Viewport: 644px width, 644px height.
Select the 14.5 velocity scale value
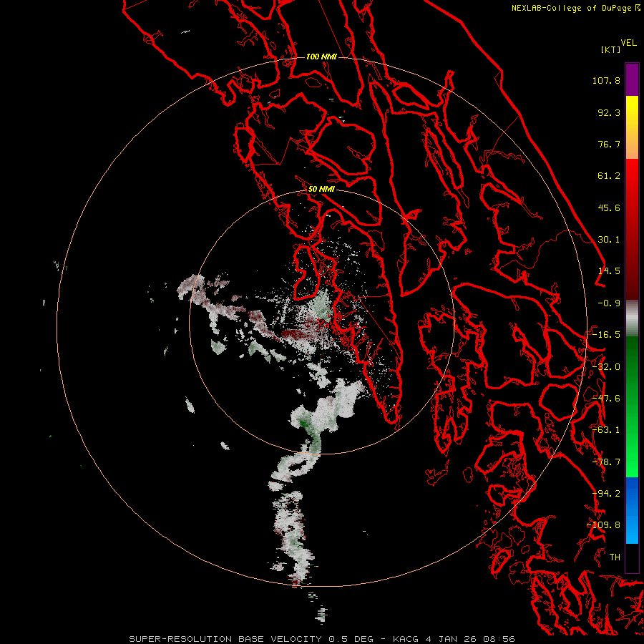pos(609,271)
